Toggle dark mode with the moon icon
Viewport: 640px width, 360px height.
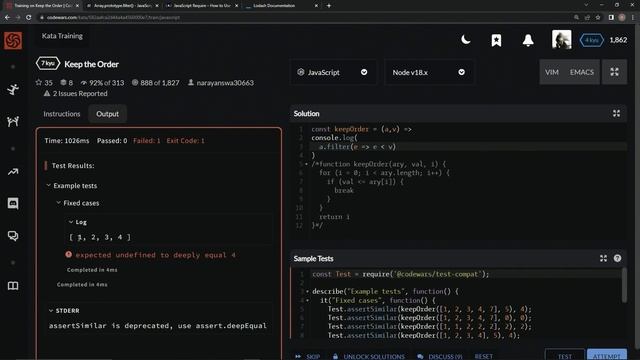(465, 40)
